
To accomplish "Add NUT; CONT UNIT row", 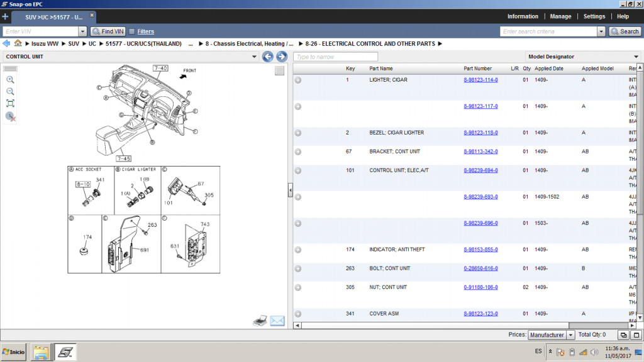I will pyautogui.click(x=298, y=288).
